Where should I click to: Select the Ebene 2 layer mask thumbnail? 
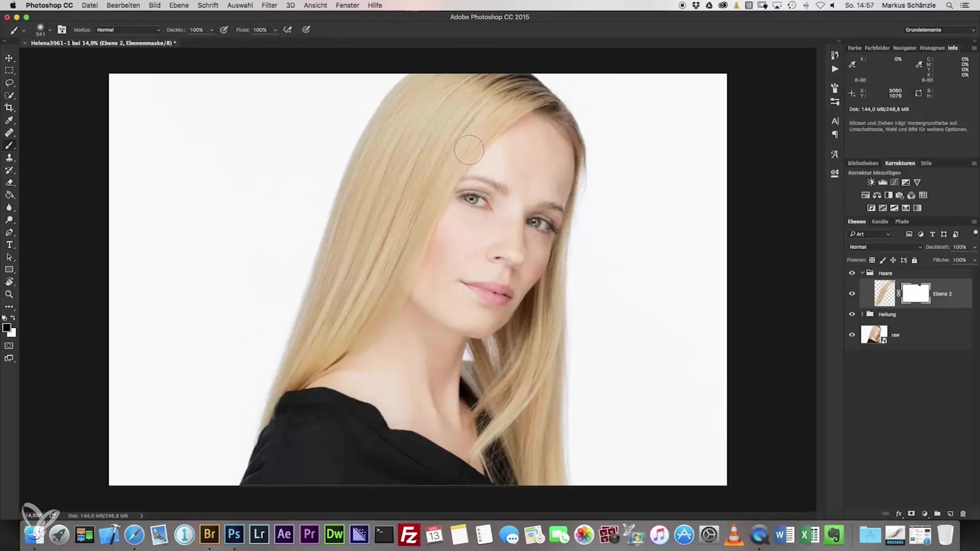pos(916,293)
